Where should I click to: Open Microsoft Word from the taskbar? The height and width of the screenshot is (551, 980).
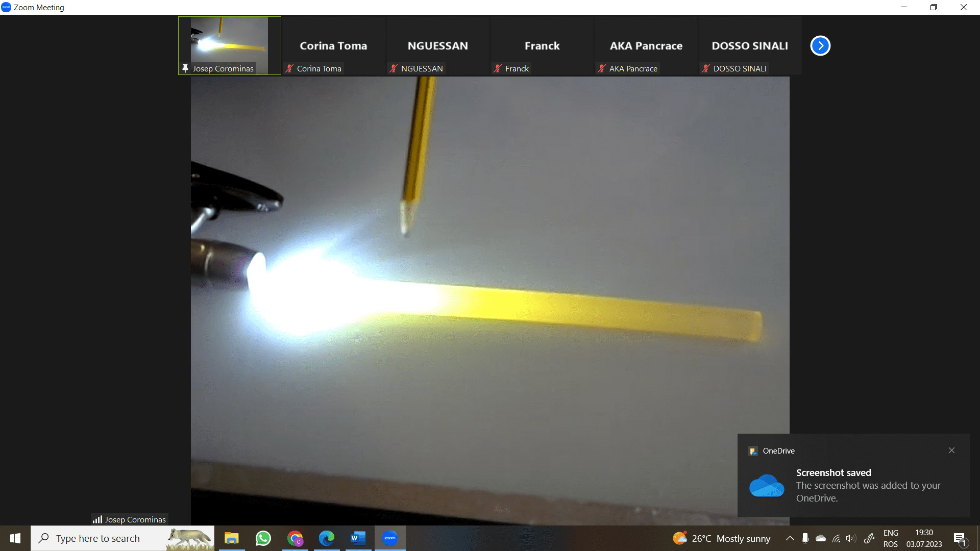click(x=358, y=538)
